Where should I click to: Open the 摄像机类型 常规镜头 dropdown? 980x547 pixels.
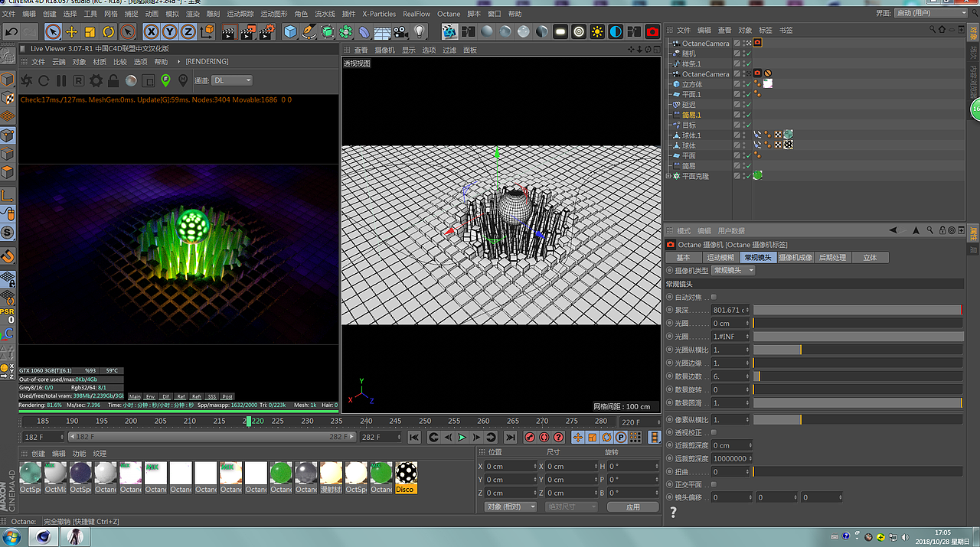(x=733, y=270)
